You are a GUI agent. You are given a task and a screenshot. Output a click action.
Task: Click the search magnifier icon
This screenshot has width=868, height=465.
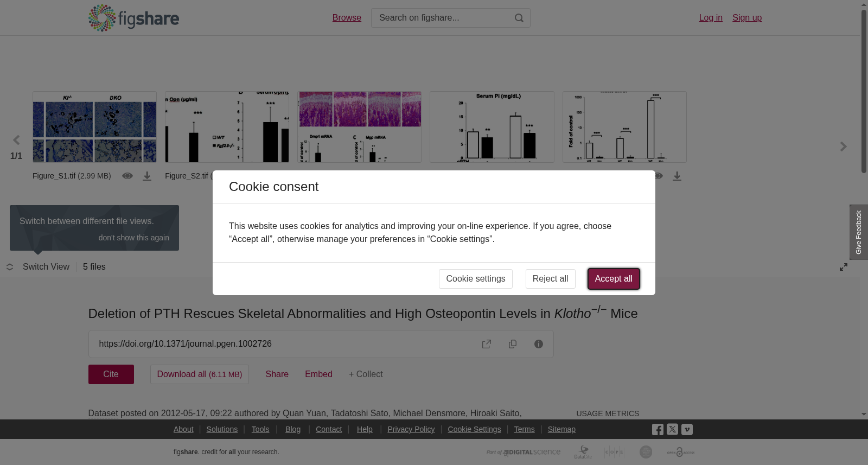pyautogui.click(x=519, y=18)
